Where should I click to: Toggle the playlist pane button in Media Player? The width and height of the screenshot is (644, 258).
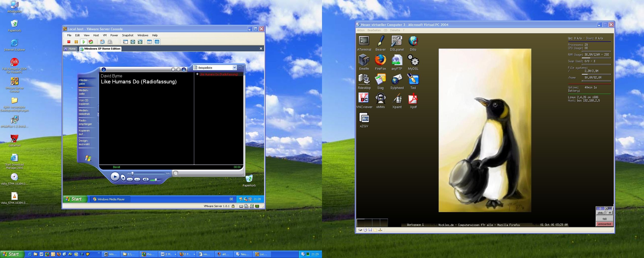point(184,70)
